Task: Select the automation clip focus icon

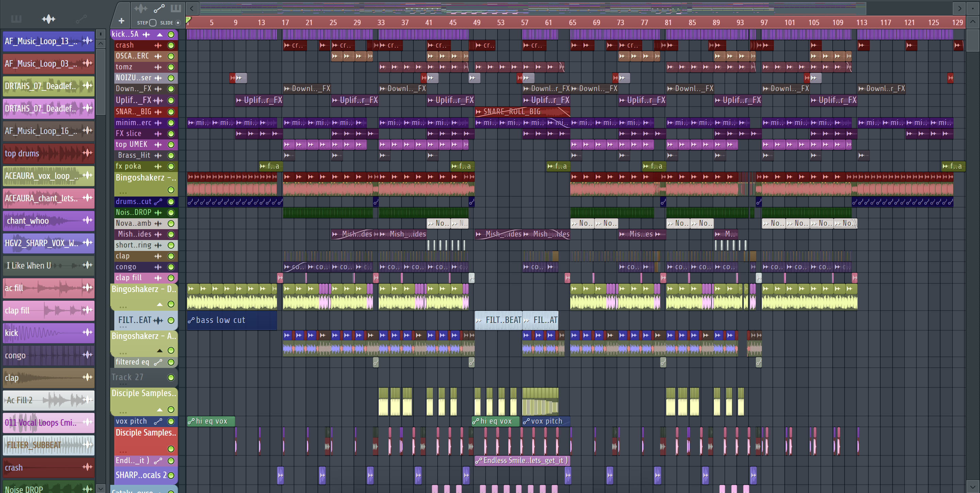Action: pyautogui.click(x=159, y=8)
